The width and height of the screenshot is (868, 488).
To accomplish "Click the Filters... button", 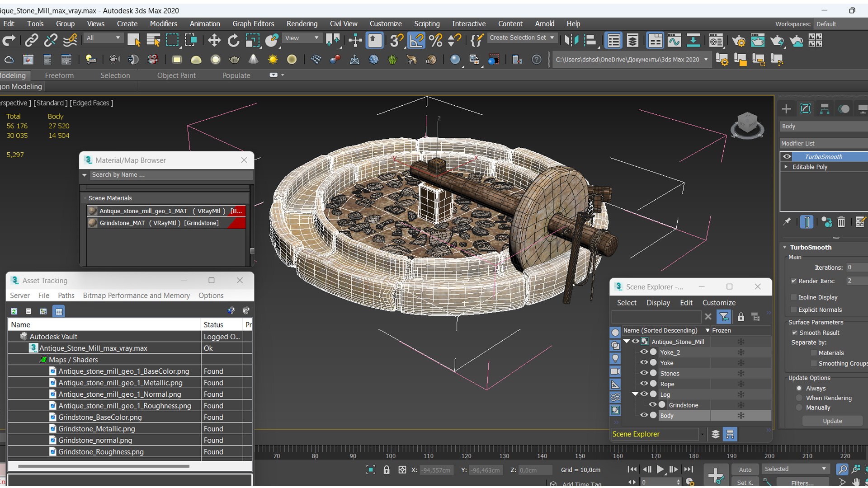I will coord(802,483).
